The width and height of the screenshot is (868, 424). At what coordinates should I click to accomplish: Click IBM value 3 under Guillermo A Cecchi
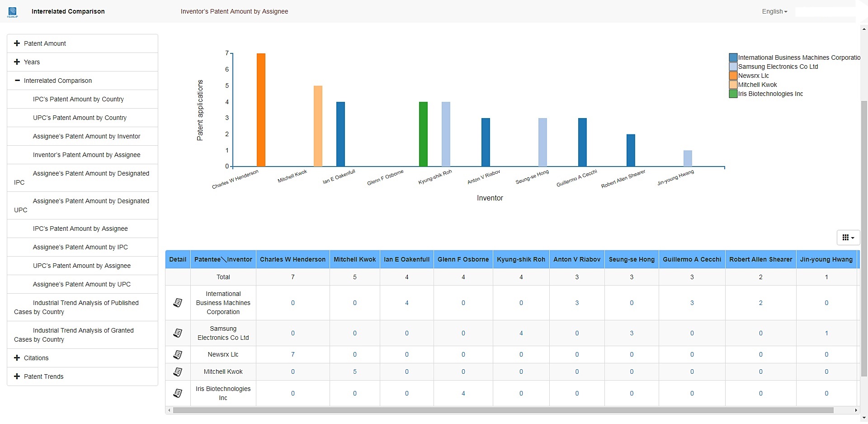pyautogui.click(x=692, y=303)
